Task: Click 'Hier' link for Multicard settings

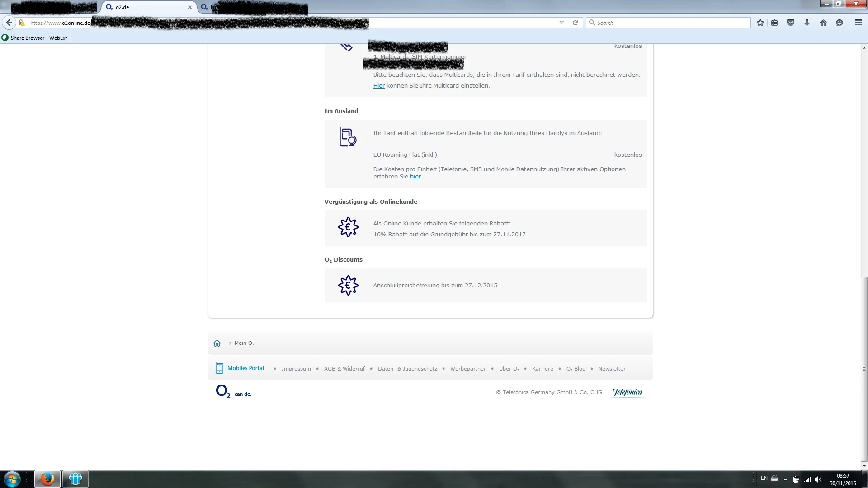Action: coord(379,86)
